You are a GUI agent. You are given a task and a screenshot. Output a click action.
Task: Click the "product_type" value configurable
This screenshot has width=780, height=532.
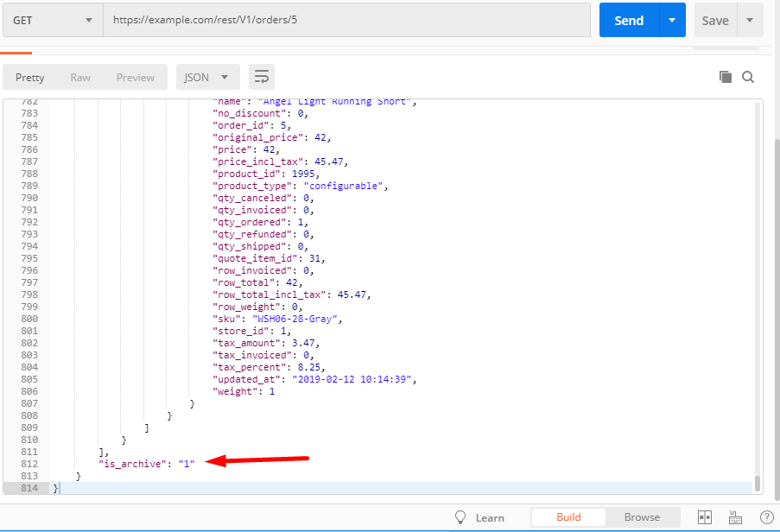tap(343, 186)
